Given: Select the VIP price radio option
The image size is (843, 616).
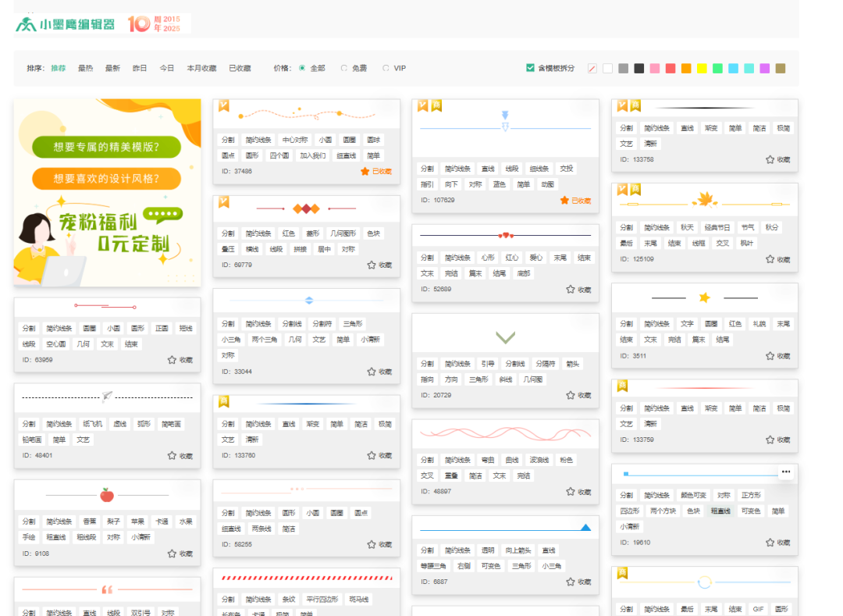Looking at the screenshot, I should pyautogui.click(x=386, y=69).
